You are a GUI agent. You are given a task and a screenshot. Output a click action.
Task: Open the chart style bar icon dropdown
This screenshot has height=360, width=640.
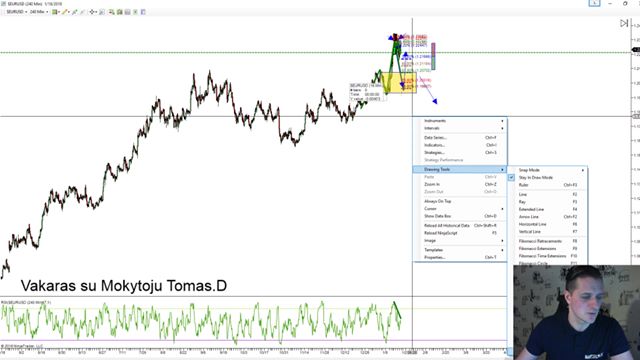[x=56, y=12]
